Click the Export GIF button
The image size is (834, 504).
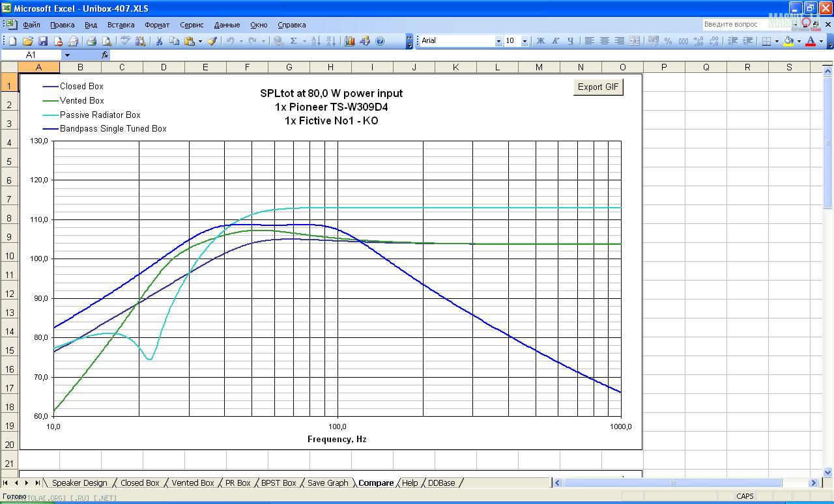tap(598, 87)
